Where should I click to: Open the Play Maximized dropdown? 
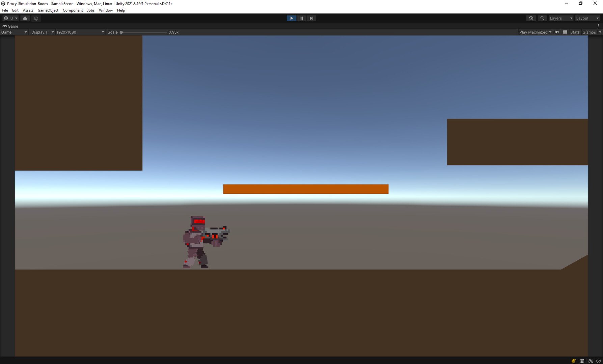[535, 32]
